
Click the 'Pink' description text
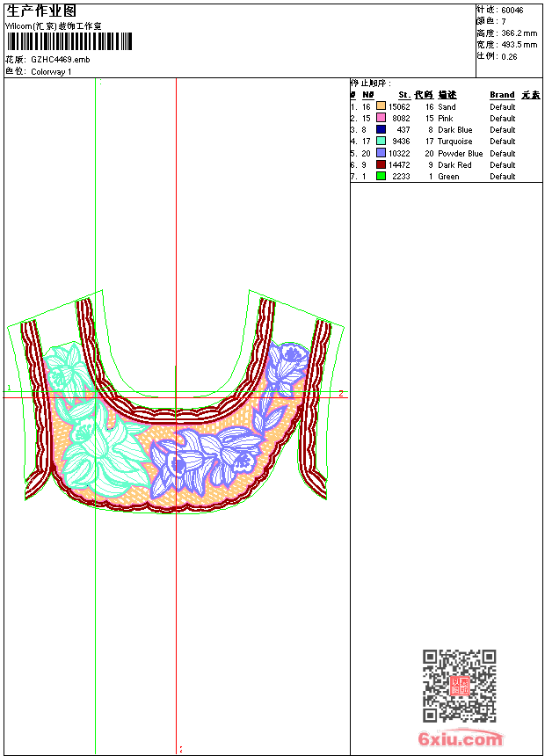click(x=445, y=119)
